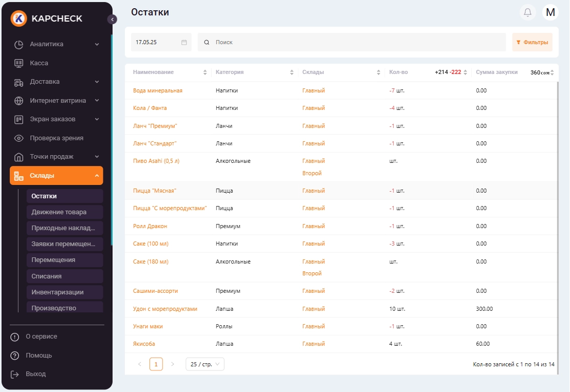Click the notification bell icon
The width and height of the screenshot is (570, 392).
527,12
